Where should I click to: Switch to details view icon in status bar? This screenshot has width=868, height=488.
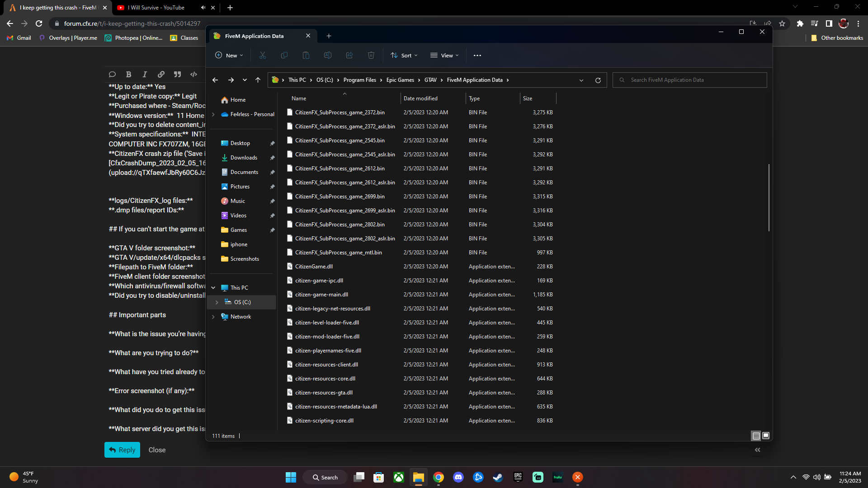756,436
